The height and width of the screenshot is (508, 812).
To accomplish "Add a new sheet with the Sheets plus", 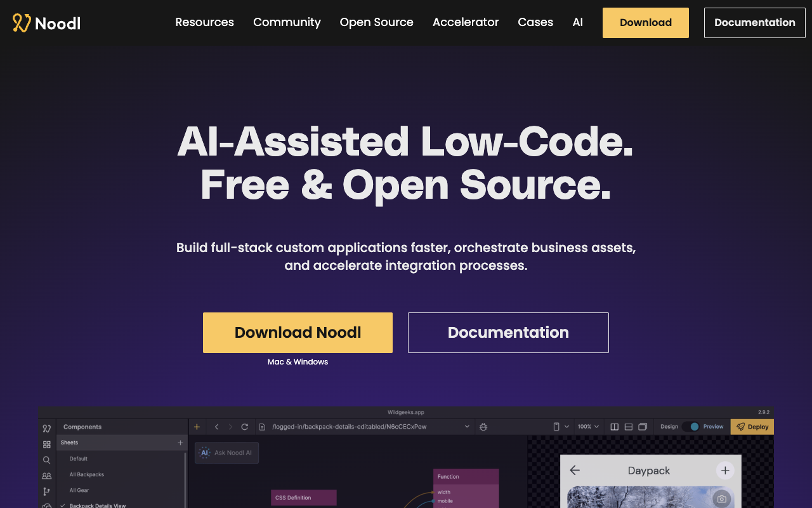I will [x=180, y=443].
